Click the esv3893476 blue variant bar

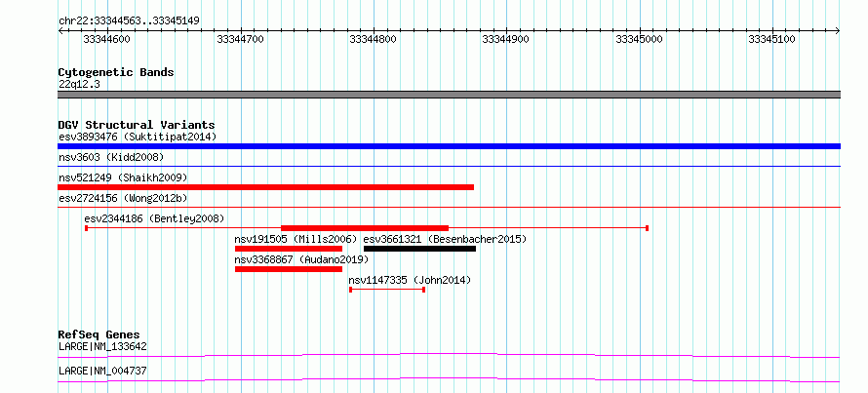[449, 146]
